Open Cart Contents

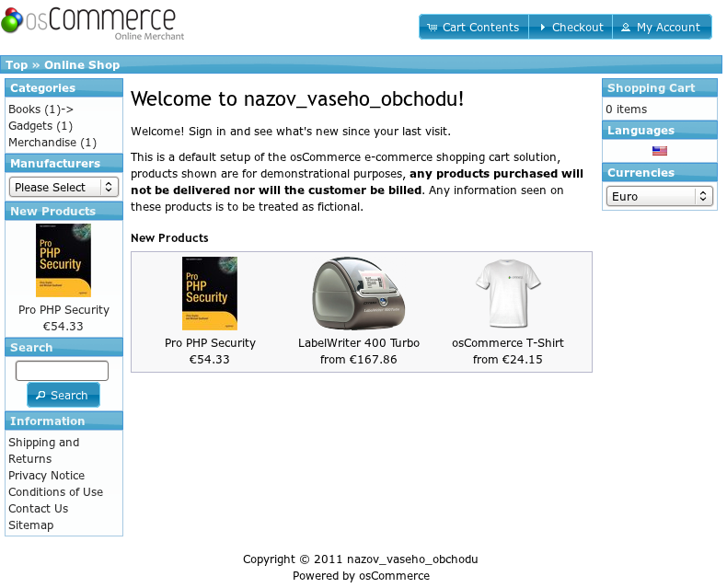tap(474, 27)
